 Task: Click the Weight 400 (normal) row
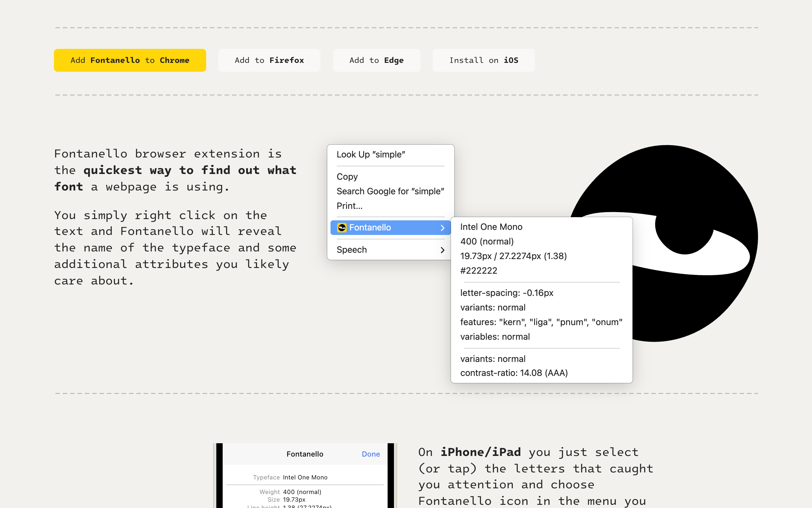(305, 492)
